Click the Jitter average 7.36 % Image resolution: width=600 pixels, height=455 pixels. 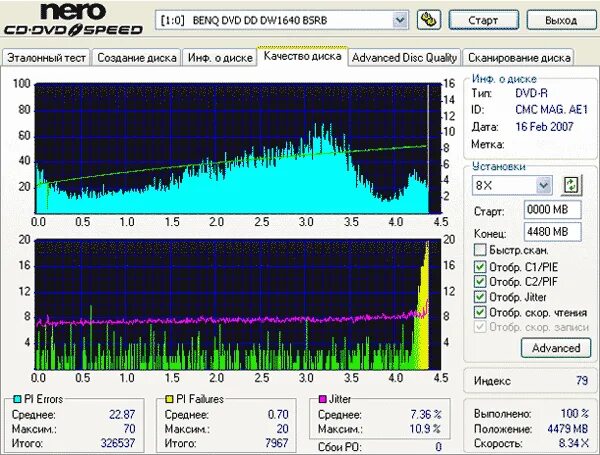(426, 414)
